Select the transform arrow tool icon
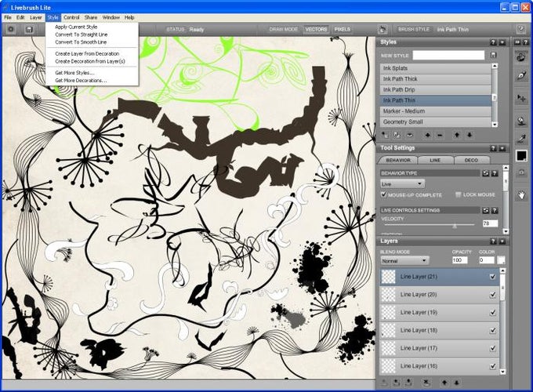 coord(521,98)
